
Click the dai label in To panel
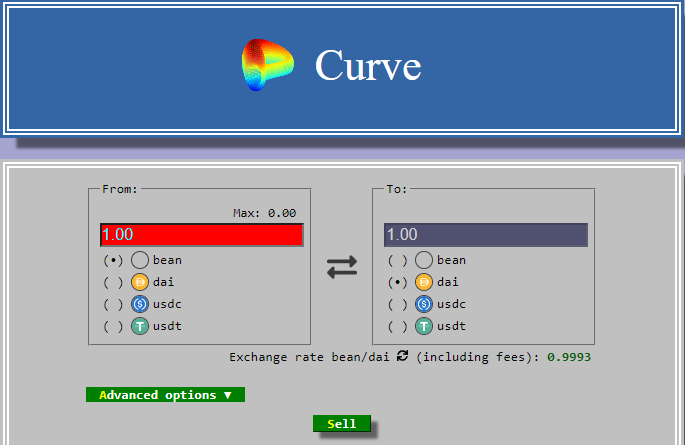pyautogui.click(x=448, y=282)
